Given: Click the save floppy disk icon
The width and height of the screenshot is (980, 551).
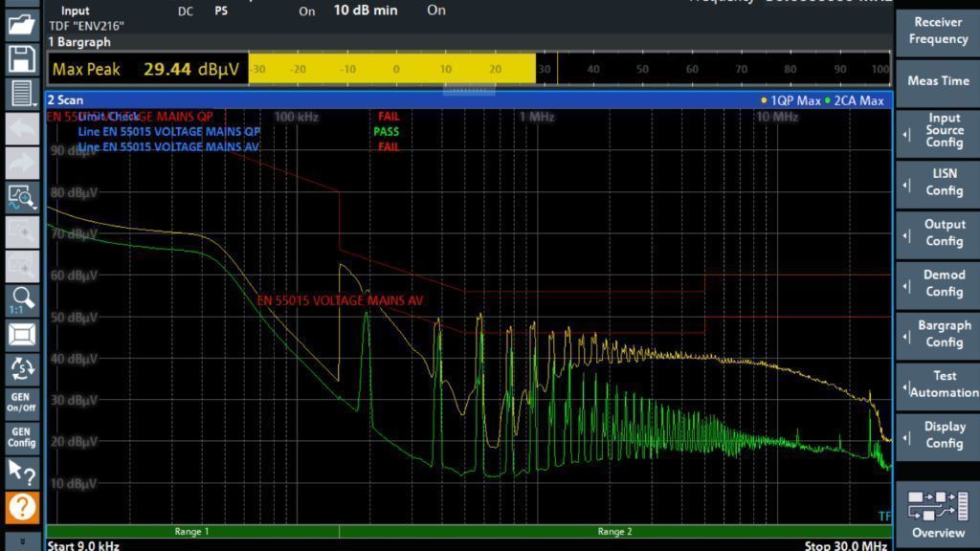Looking at the screenshot, I should (x=21, y=59).
